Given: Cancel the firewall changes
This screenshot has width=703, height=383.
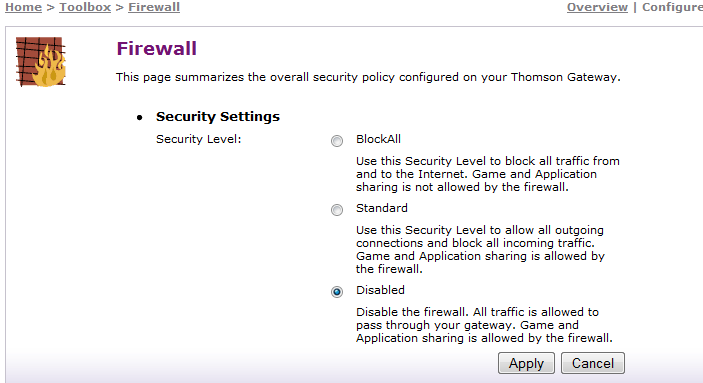Looking at the screenshot, I should [593, 363].
